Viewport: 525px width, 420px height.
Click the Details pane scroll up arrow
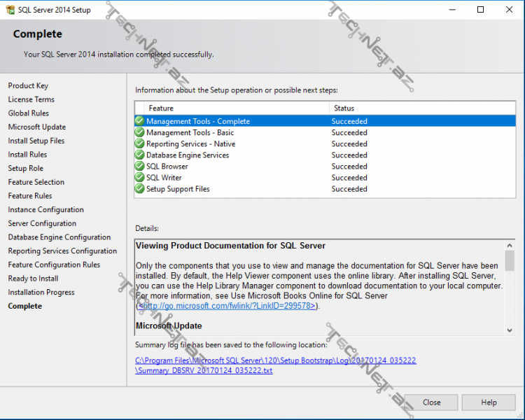click(x=510, y=244)
